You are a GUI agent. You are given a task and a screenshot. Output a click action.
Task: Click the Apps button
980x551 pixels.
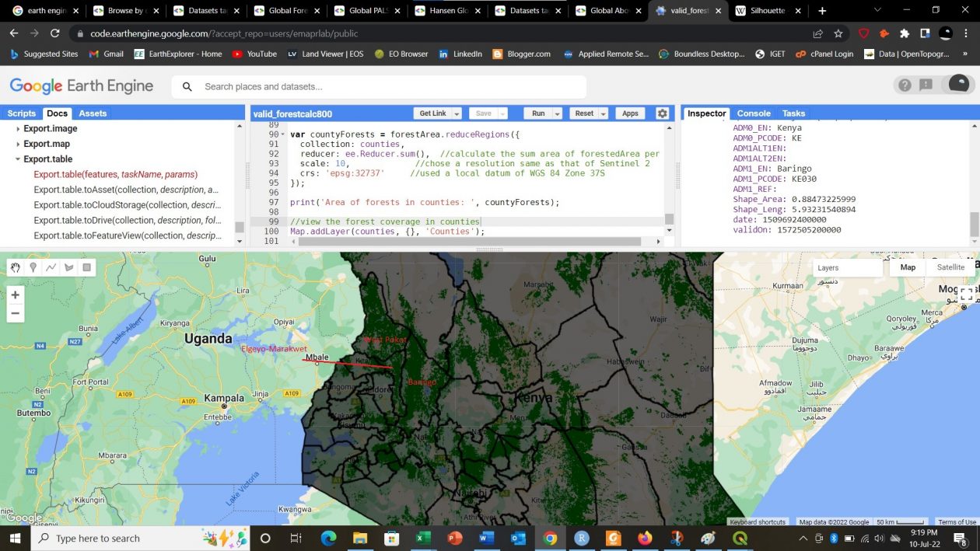tap(630, 113)
